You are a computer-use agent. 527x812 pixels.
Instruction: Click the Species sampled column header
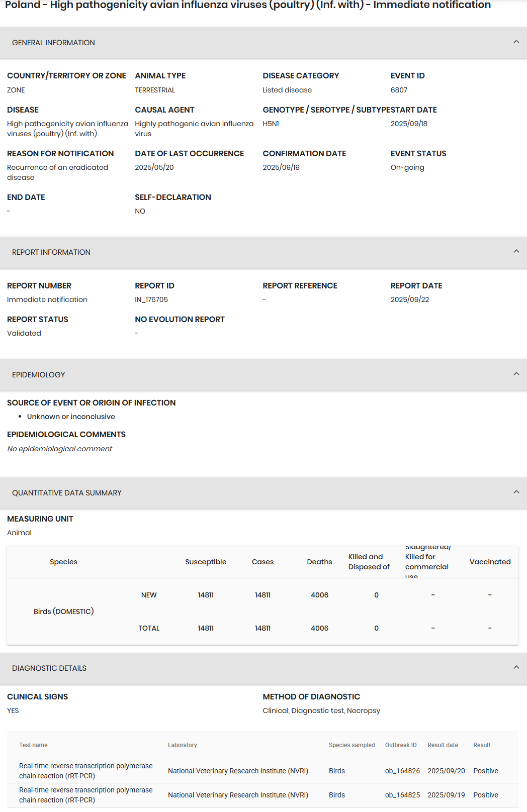click(352, 745)
